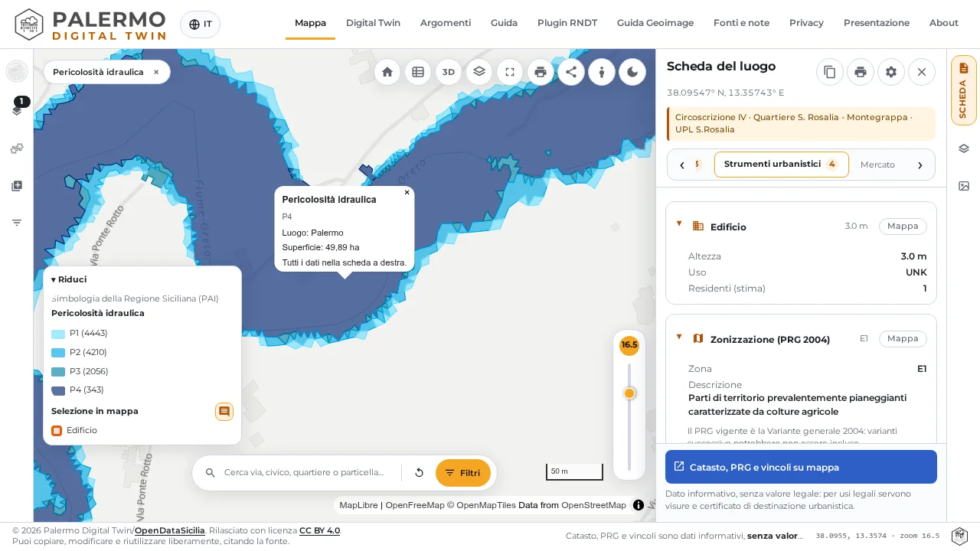Viewport: 980px width, 551px height.
Task: Toggle the Edificio selection checkbox
Action: [x=57, y=431]
